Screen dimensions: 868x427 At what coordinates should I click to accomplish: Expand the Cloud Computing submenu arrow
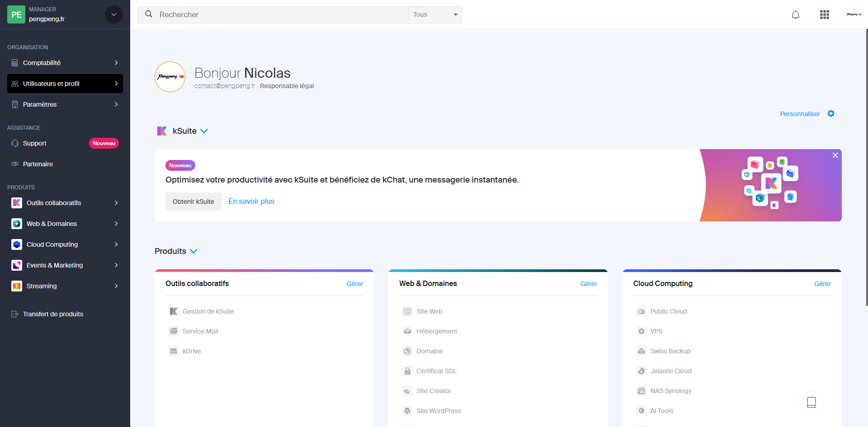116,244
